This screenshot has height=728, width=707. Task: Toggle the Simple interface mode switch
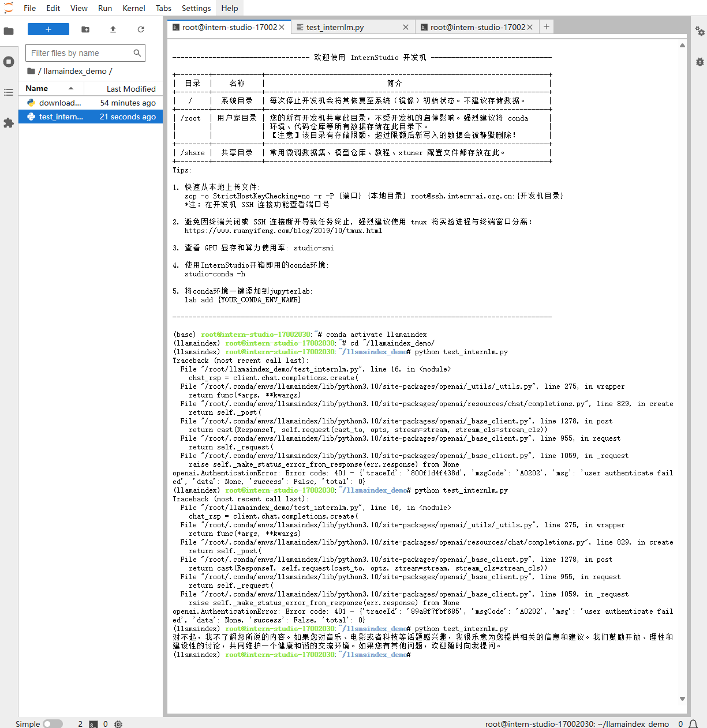pos(54,723)
